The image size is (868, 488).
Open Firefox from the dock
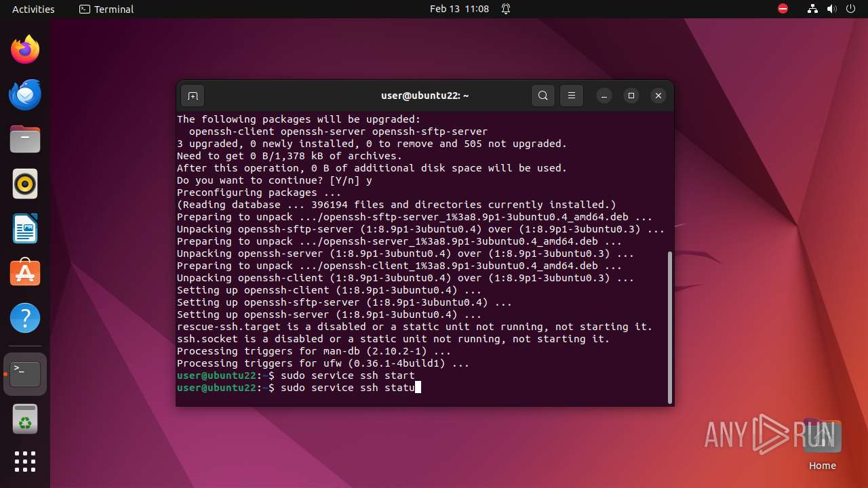[x=25, y=49]
